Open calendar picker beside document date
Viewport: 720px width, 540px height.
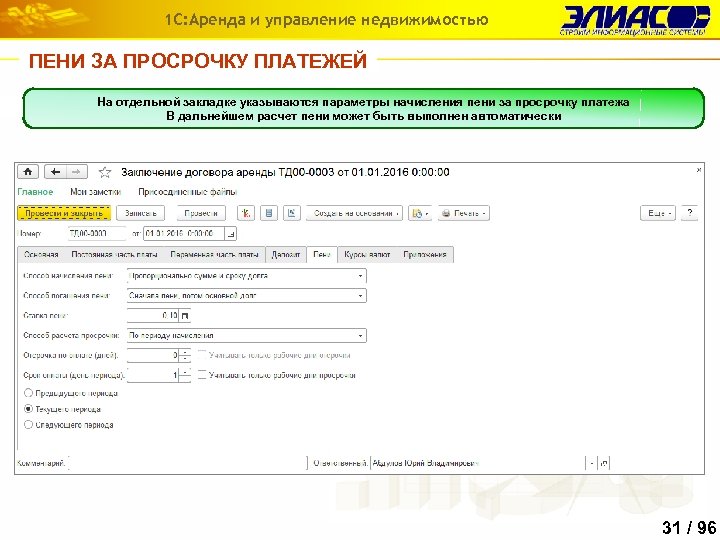point(231,234)
